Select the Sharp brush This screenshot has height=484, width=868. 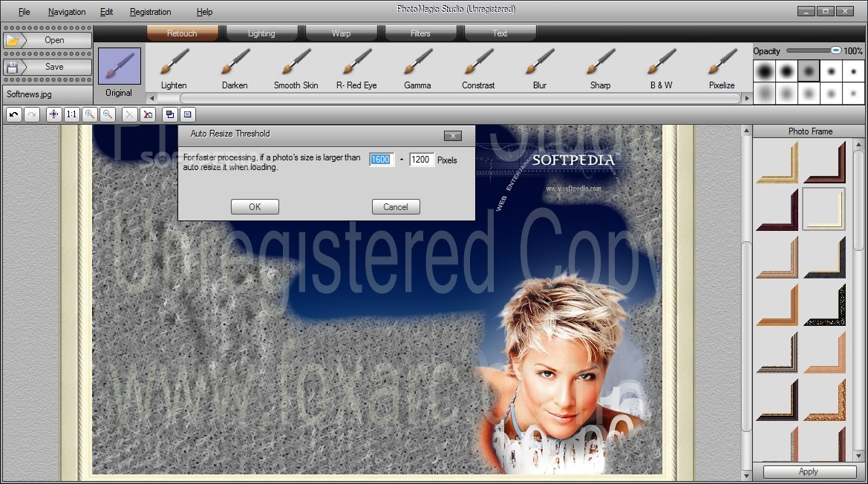600,68
